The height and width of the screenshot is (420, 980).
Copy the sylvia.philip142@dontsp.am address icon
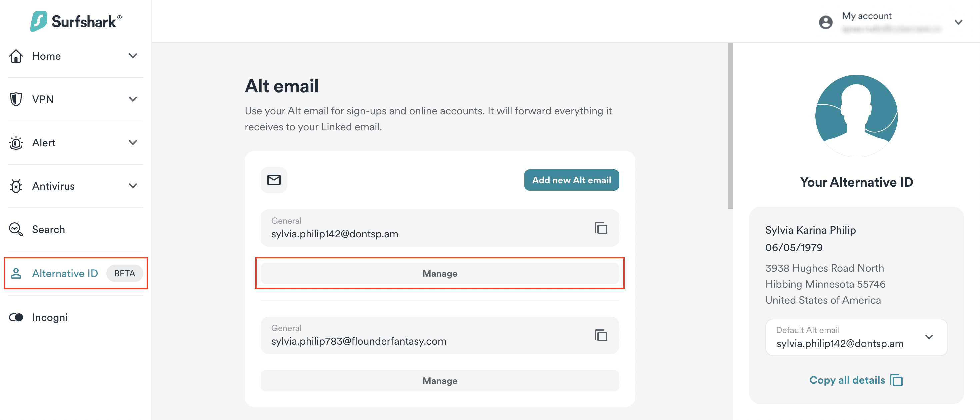pyautogui.click(x=600, y=228)
